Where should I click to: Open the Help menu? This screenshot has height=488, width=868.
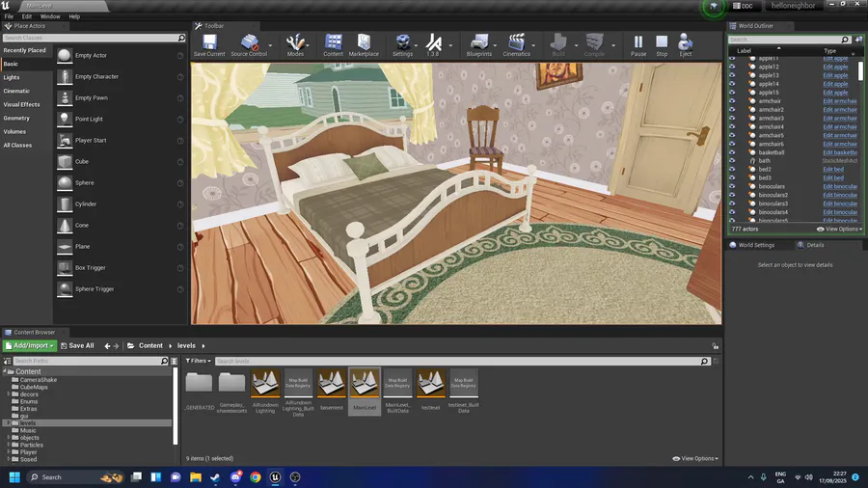coord(74,16)
